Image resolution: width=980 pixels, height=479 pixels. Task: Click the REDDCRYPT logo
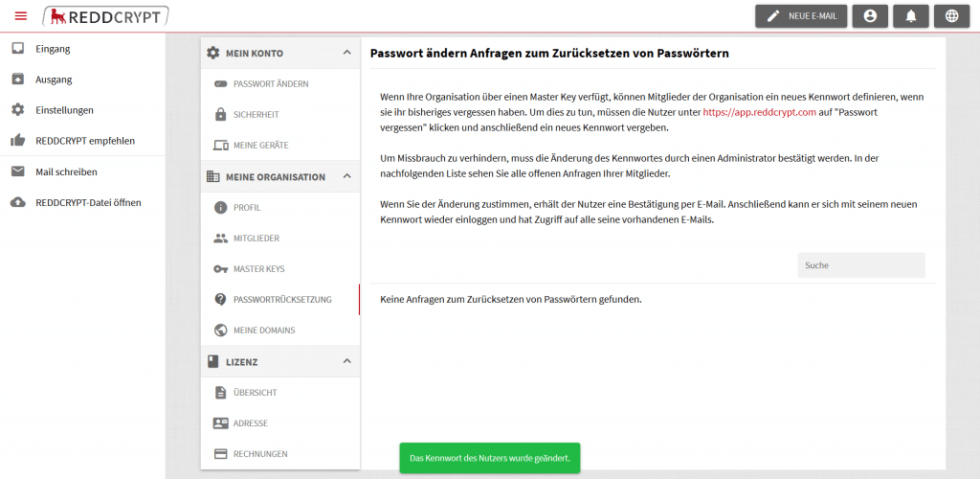106,15
